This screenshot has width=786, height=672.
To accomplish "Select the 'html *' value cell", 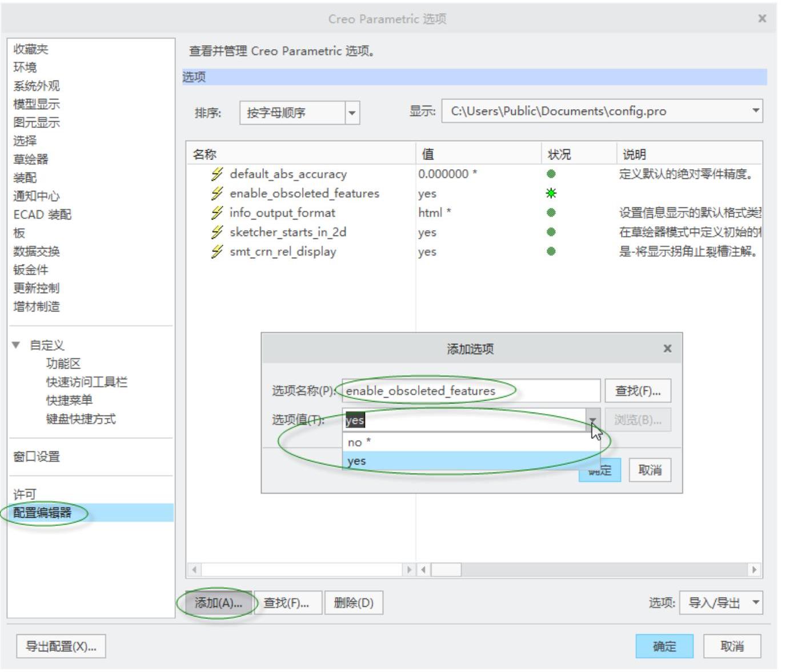I will click(435, 213).
